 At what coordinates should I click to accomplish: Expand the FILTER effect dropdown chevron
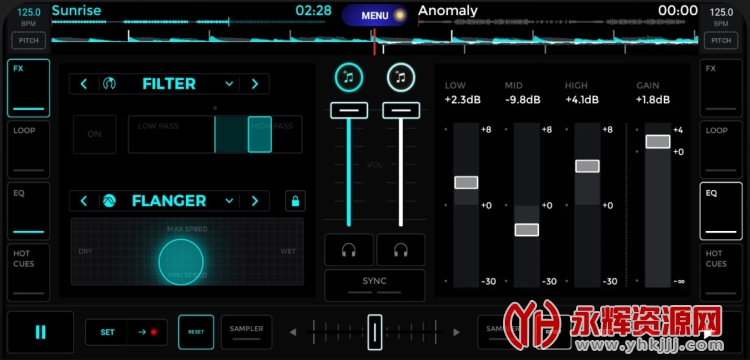click(x=229, y=84)
